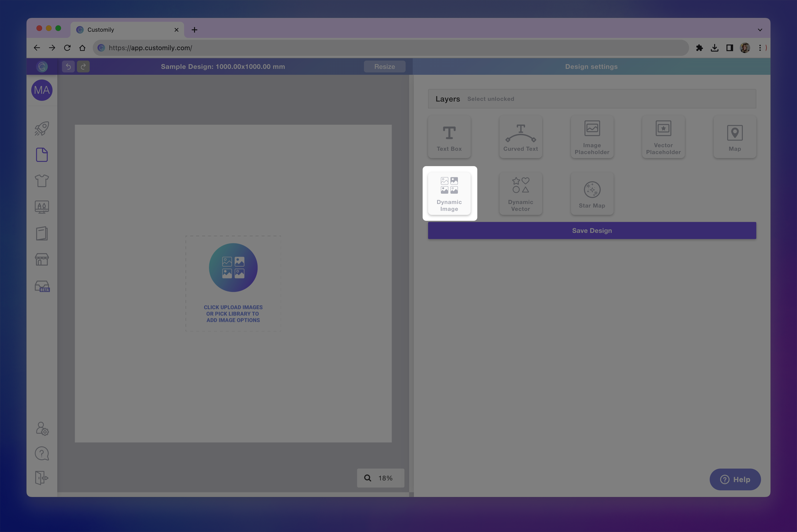Insert a Star Map element
The width and height of the screenshot is (797, 532).
point(592,193)
